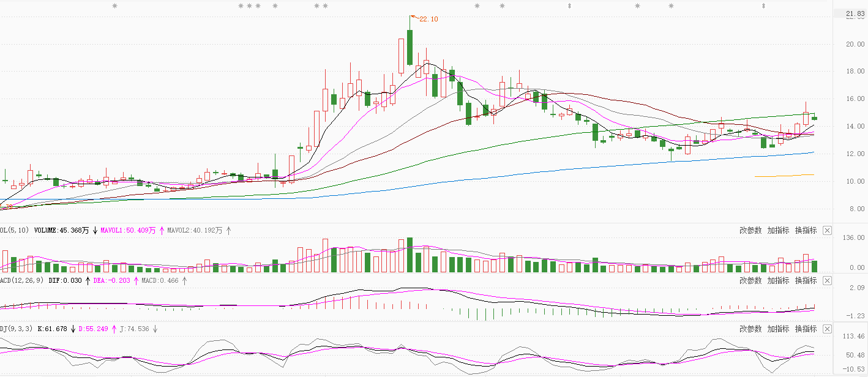Click the 8.00 price axis label
This screenshot has width=868, height=377.
click(856, 209)
